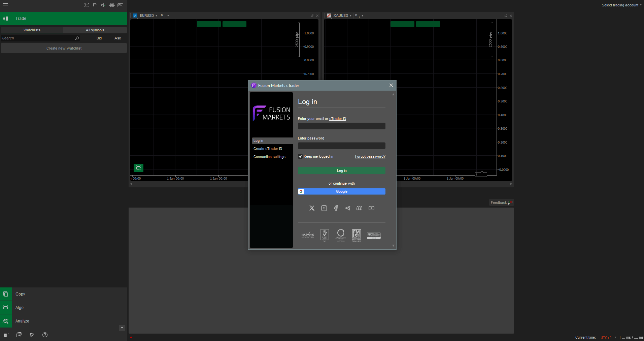644x341 pixels.
Task: Toggle Keep me logged in checkbox
Action: pyautogui.click(x=300, y=156)
